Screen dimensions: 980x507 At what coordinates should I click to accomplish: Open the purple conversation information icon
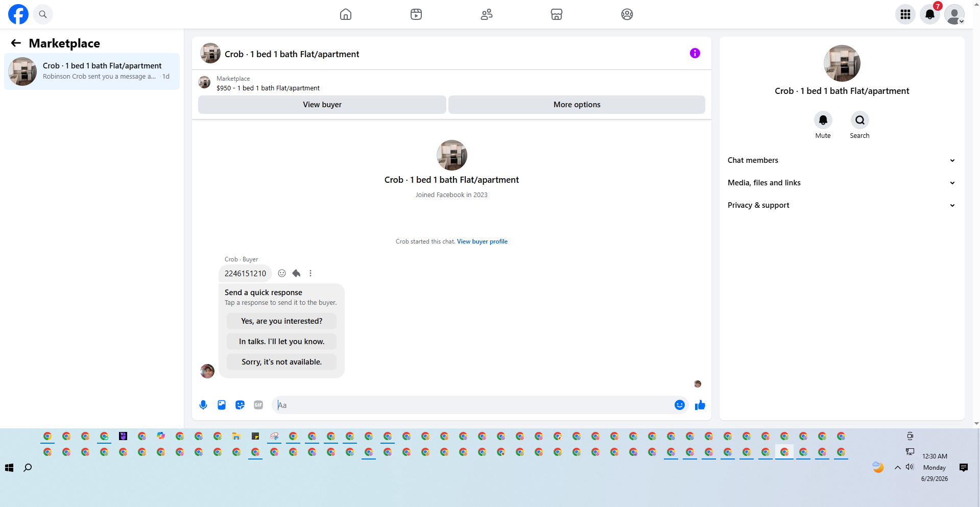tap(695, 53)
